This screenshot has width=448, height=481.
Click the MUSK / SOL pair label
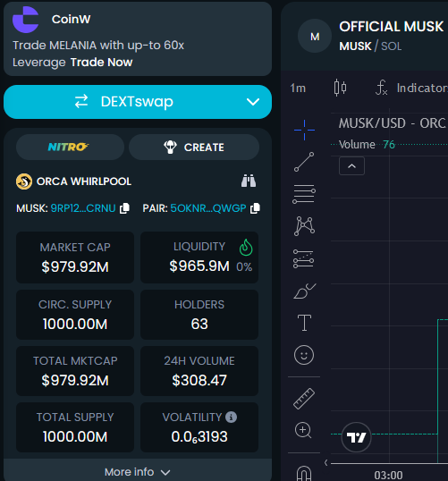click(x=370, y=46)
